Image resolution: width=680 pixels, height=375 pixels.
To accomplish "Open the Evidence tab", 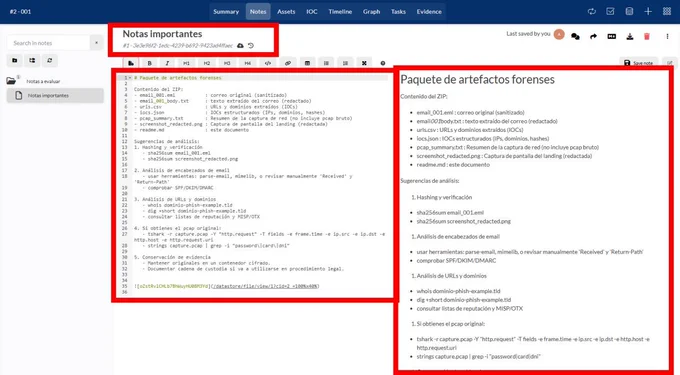I will point(429,12).
